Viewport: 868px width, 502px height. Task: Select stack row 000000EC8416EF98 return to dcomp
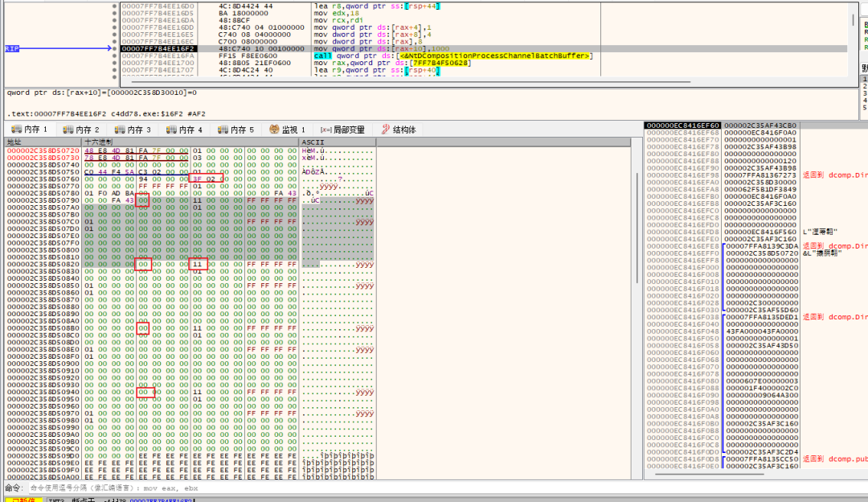pos(756,175)
